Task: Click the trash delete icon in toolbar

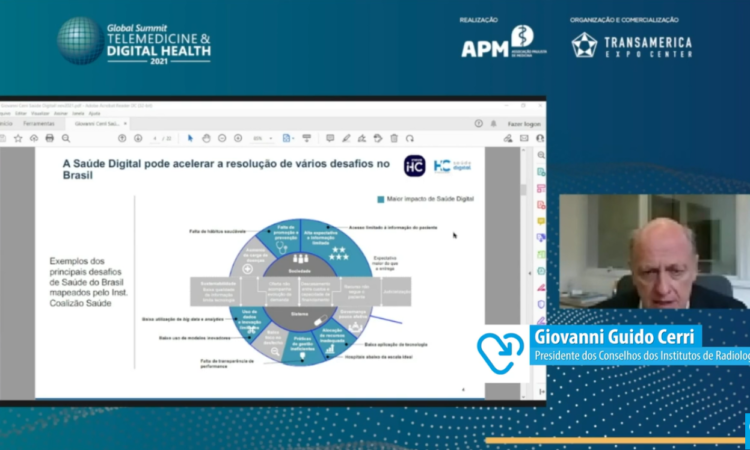Action: coord(394,138)
